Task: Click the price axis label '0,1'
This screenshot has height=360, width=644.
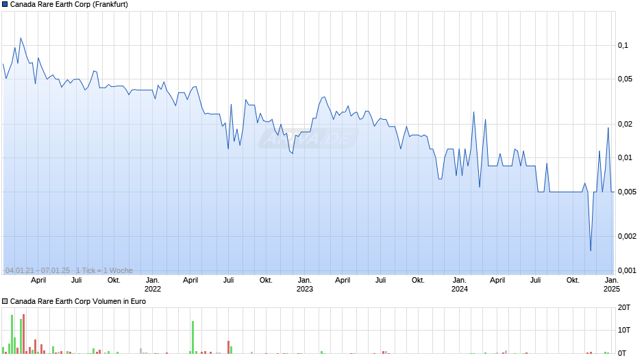Action: pos(623,46)
